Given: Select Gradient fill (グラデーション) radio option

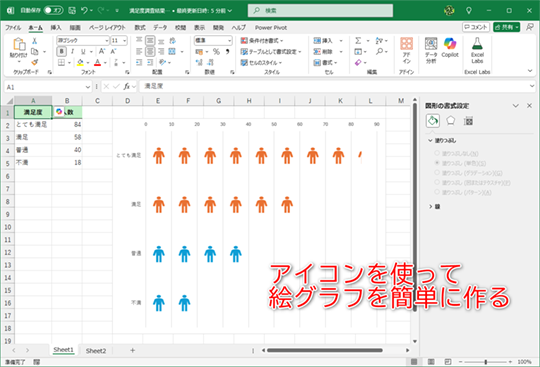Looking at the screenshot, I should pyautogui.click(x=437, y=173).
